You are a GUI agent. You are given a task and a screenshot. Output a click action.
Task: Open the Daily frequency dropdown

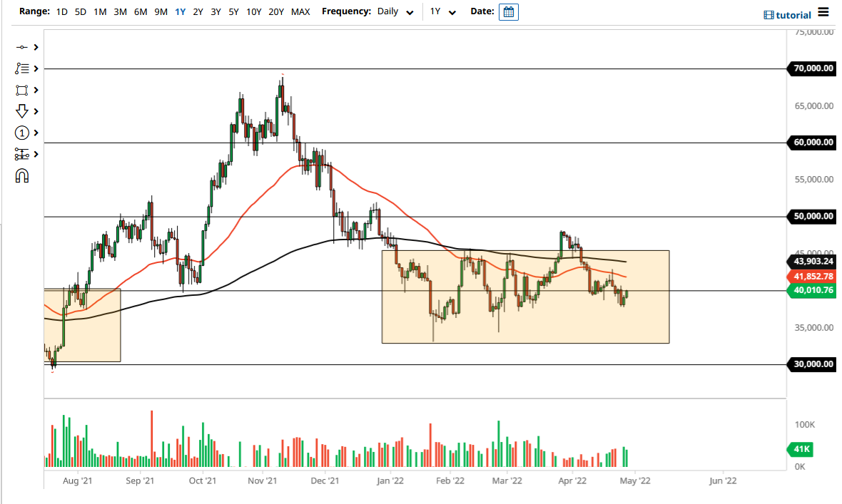click(396, 11)
